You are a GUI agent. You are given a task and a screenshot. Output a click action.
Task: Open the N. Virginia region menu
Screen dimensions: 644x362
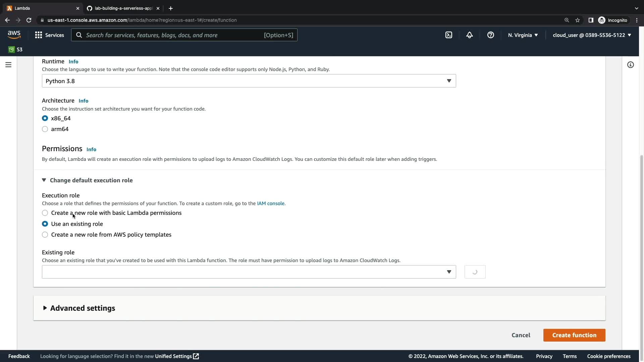(x=523, y=35)
